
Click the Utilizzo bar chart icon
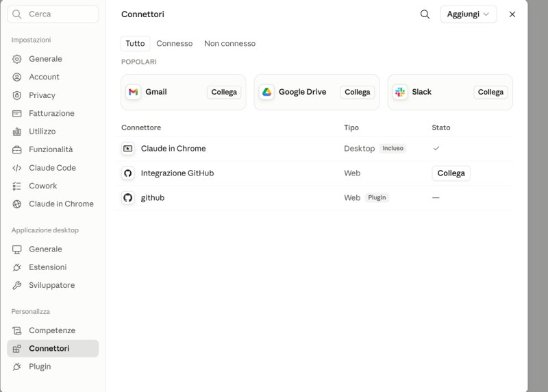[x=16, y=132]
